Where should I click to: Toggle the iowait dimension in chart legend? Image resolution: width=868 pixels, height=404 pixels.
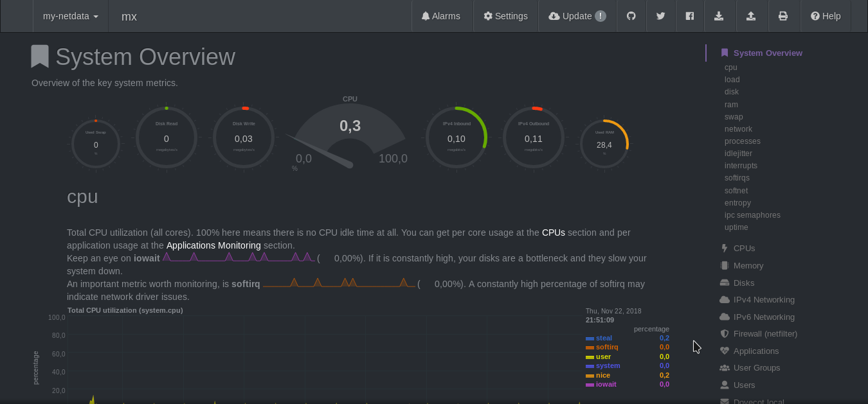[x=606, y=384]
